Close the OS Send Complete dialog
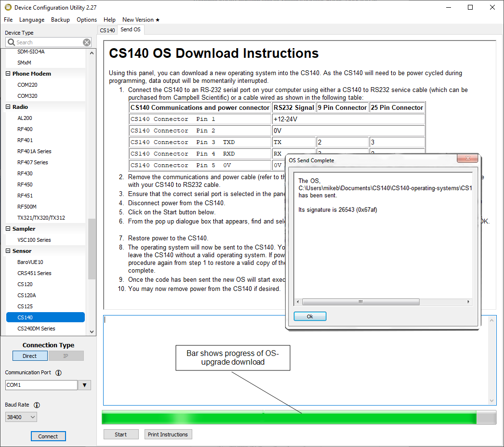The width and height of the screenshot is (504, 447). pos(467,158)
